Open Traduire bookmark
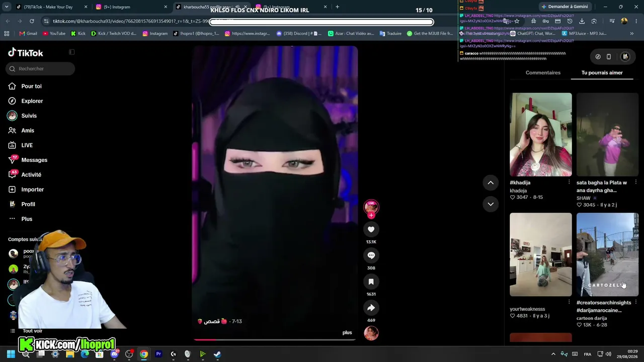The height and width of the screenshot is (362, 644). coord(390,34)
